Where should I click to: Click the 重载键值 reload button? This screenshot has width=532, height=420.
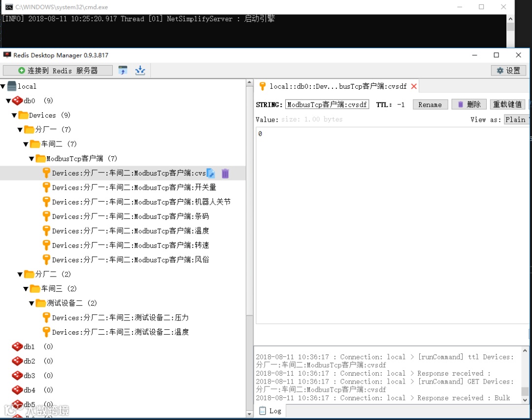tap(507, 104)
